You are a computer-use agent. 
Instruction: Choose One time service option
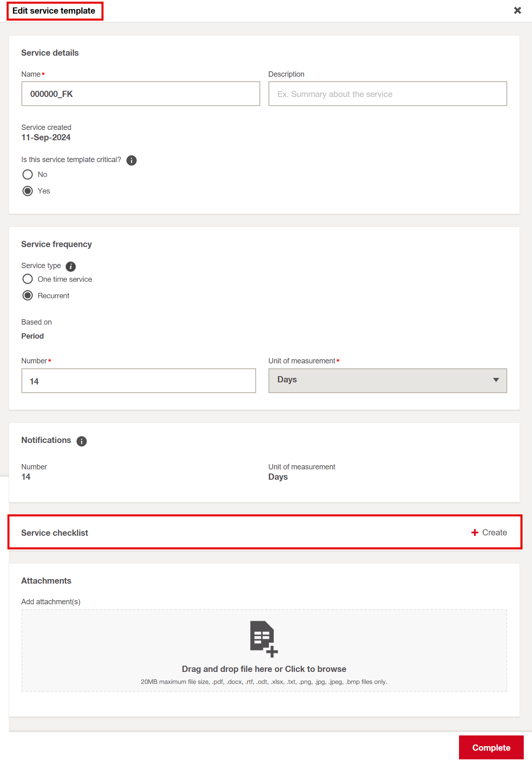28,279
